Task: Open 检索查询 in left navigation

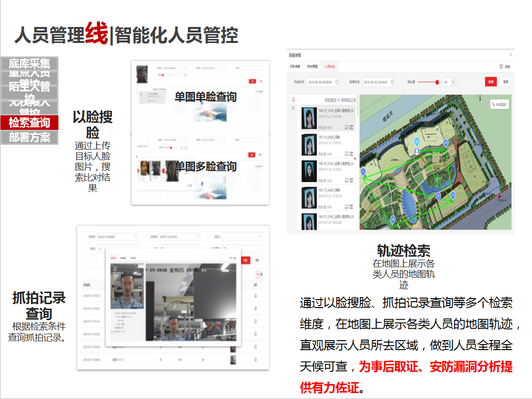Action: (x=29, y=122)
